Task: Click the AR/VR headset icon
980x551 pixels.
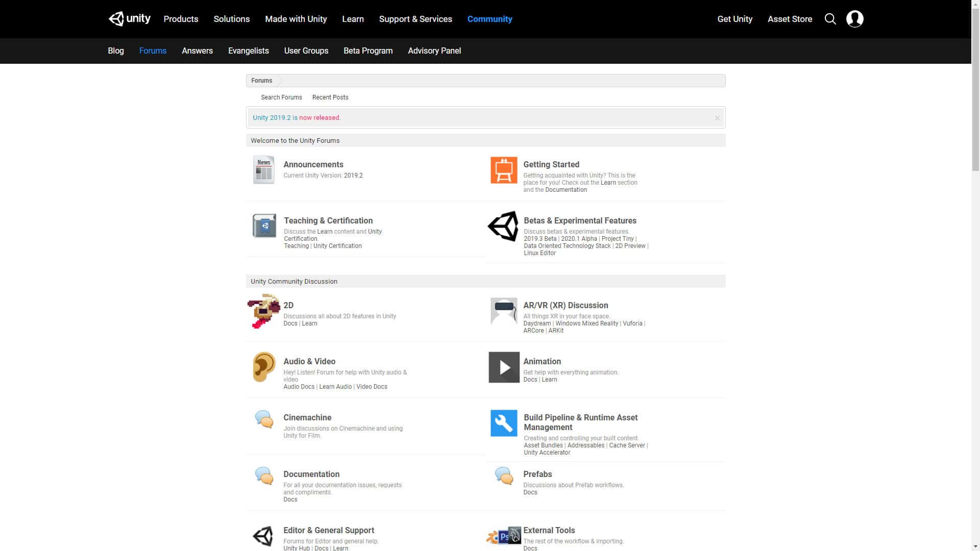Action: (x=503, y=311)
